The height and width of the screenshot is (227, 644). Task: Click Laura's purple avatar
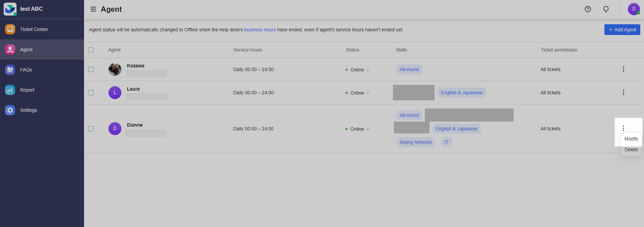coord(115,93)
